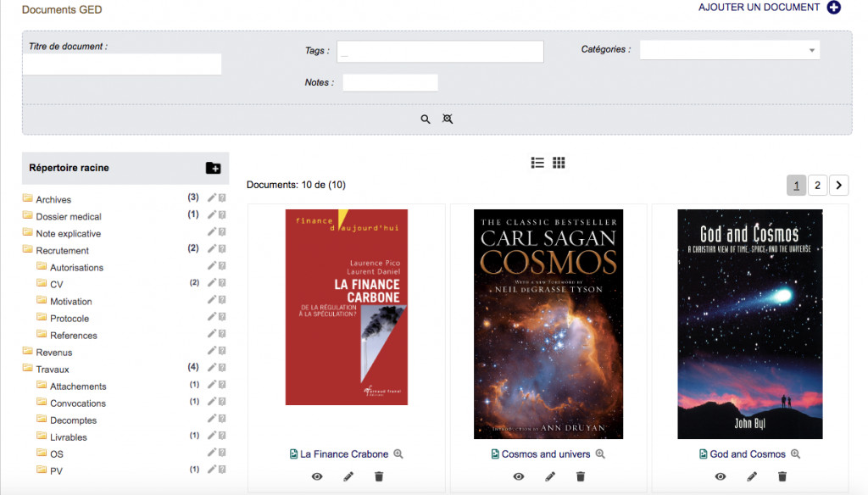The width and height of the screenshot is (868, 495).
Task: Focus the Tags input field
Action: click(440, 52)
